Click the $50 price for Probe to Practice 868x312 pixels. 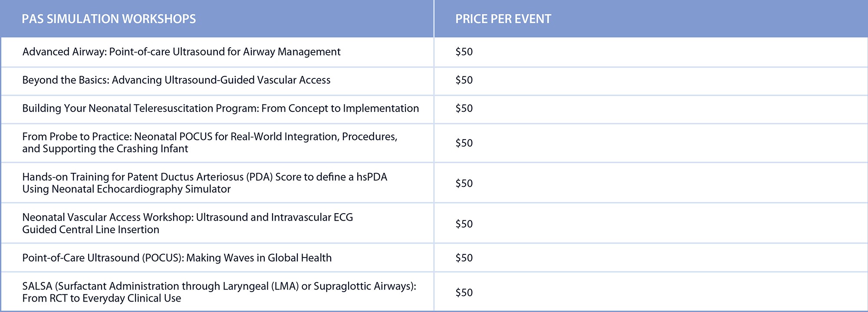(x=464, y=143)
